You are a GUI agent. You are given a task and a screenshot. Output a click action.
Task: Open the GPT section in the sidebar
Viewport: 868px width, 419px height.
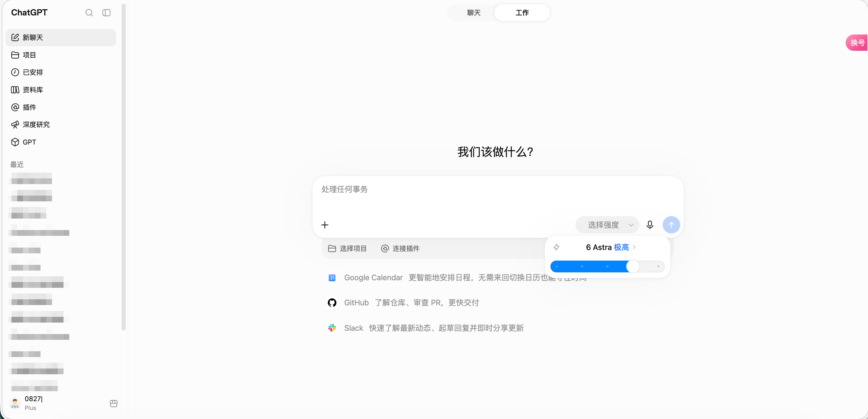pos(61,142)
